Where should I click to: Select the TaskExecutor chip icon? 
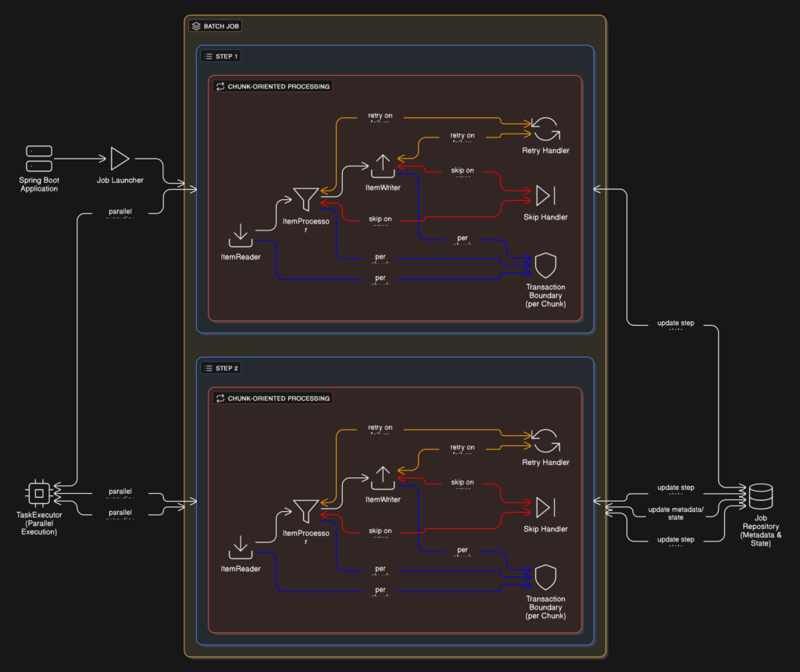pos(38,493)
